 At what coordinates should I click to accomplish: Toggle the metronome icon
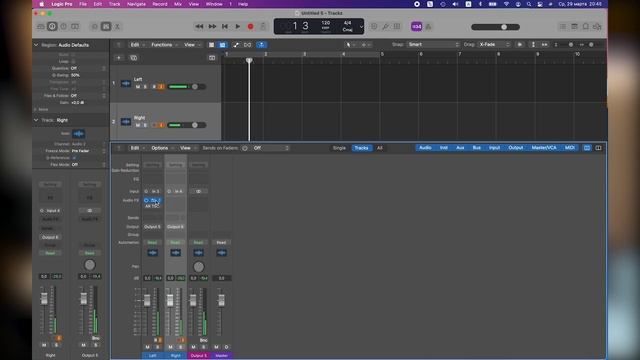[x=428, y=27]
